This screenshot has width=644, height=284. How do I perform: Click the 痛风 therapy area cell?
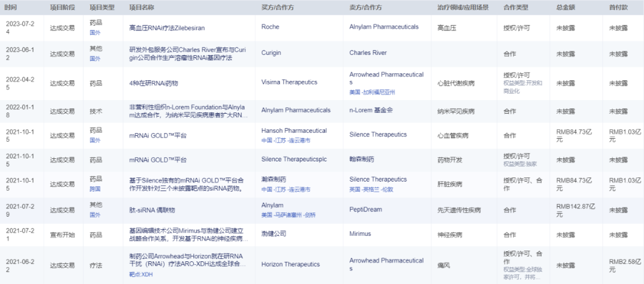point(444,266)
